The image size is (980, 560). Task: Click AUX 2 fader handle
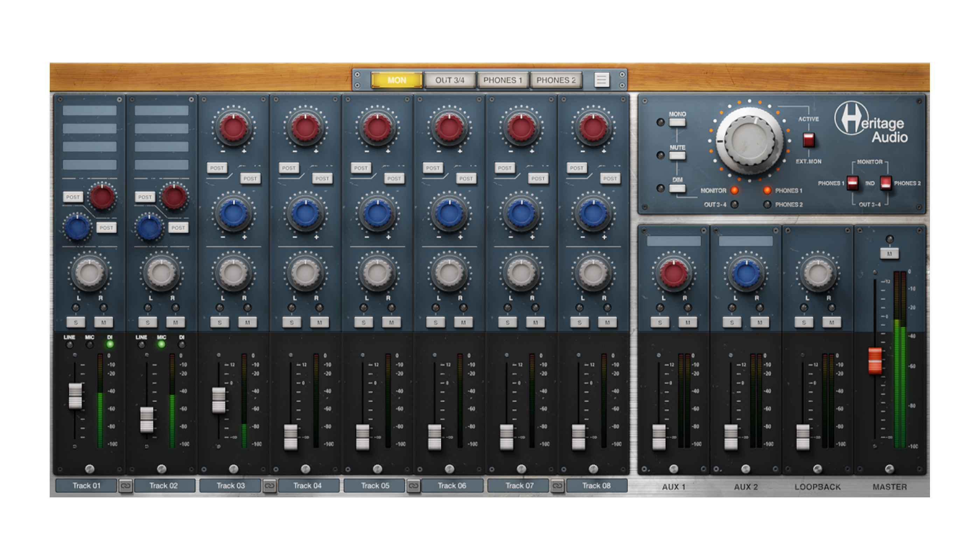pyautogui.click(x=731, y=437)
